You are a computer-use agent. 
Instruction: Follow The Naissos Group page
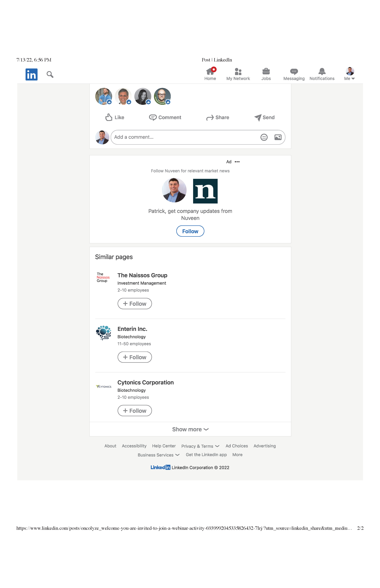134,304
